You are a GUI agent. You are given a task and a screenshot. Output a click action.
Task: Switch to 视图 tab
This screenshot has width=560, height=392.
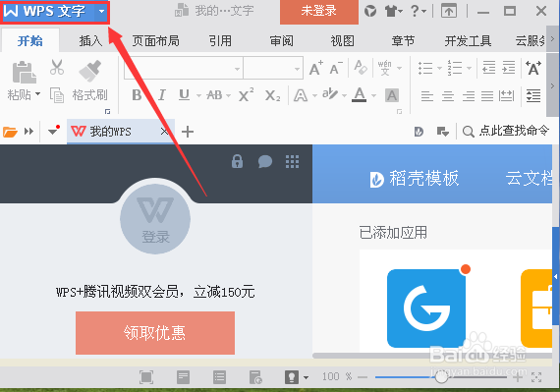[x=343, y=41]
